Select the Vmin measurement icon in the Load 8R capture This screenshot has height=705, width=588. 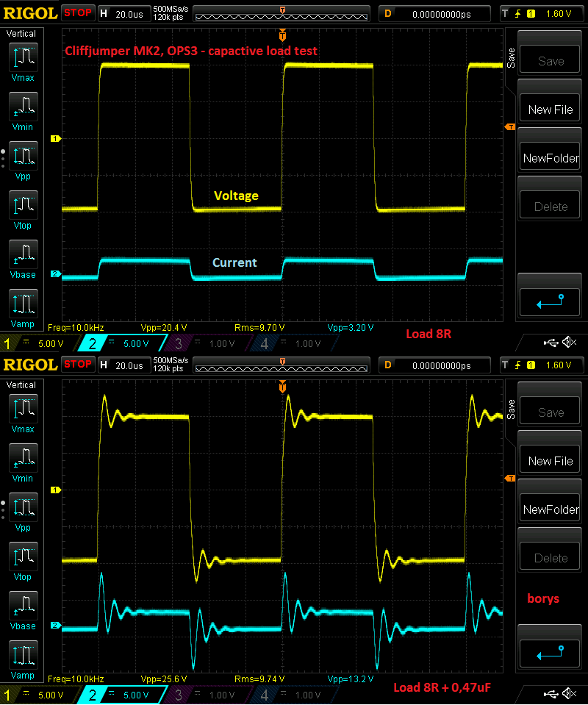24,107
